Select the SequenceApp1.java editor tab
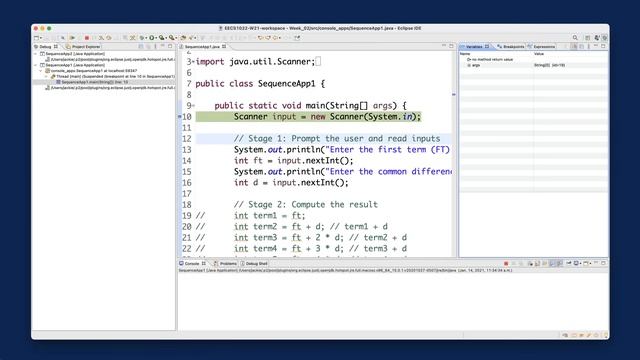The image size is (640, 360). pyautogui.click(x=203, y=47)
